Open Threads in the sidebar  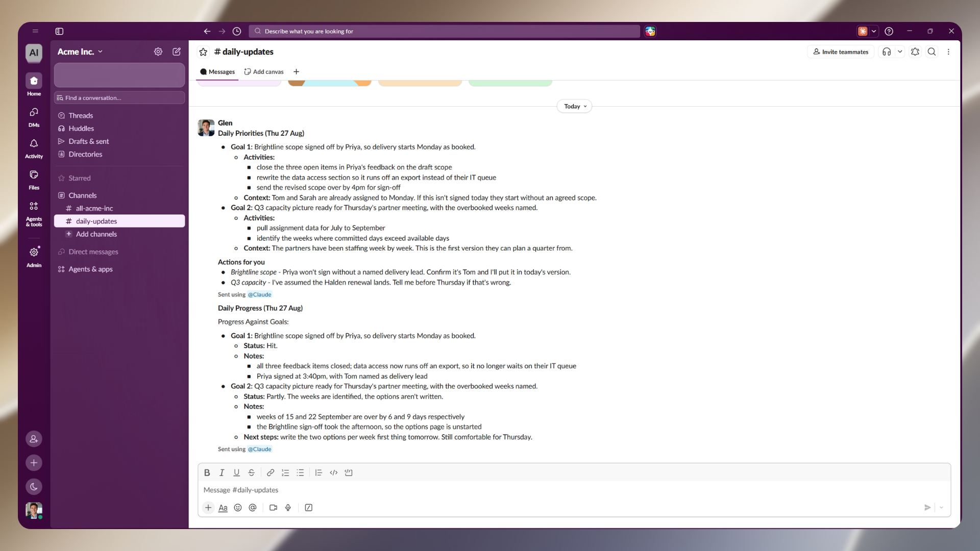[119, 115]
